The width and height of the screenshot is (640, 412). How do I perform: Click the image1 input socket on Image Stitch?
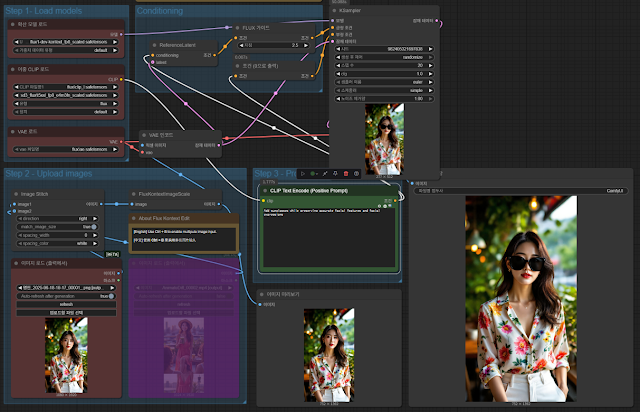pyautogui.click(x=14, y=204)
